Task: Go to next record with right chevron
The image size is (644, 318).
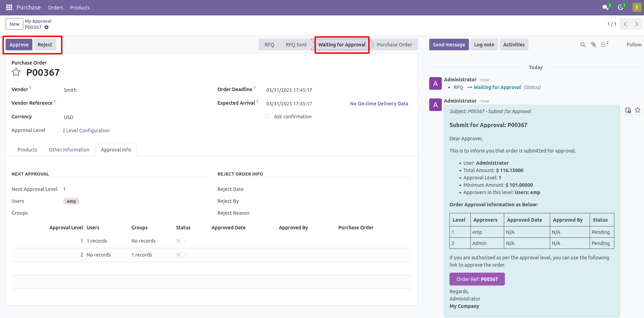Action: pos(636,24)
